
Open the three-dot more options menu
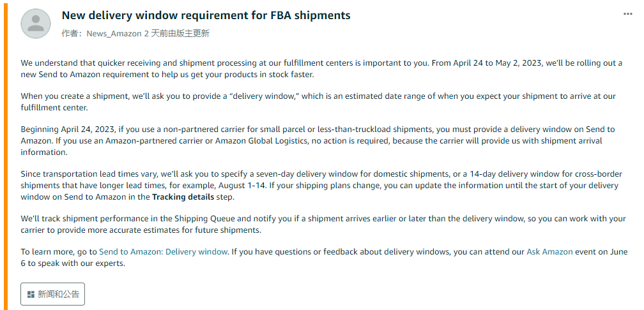pos(627,14)
